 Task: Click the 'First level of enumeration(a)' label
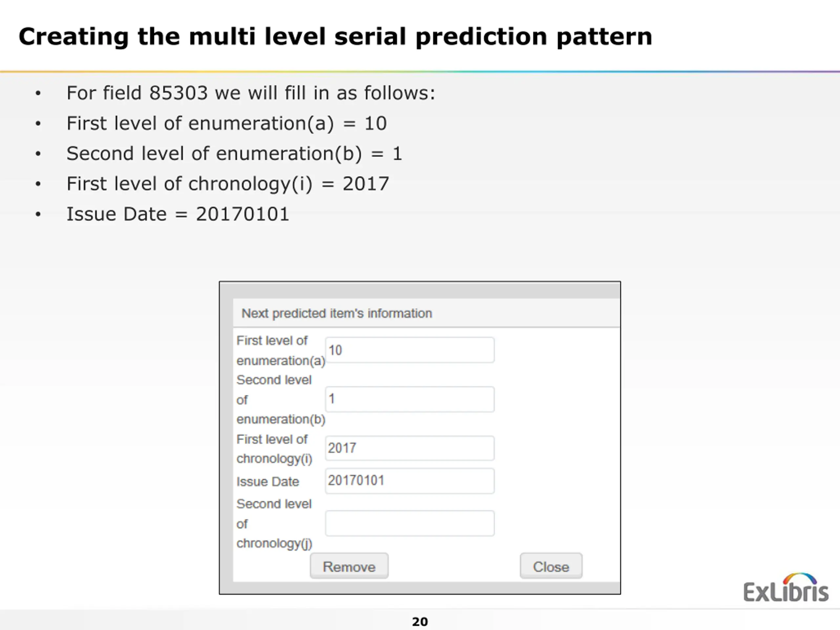point(281,350)
